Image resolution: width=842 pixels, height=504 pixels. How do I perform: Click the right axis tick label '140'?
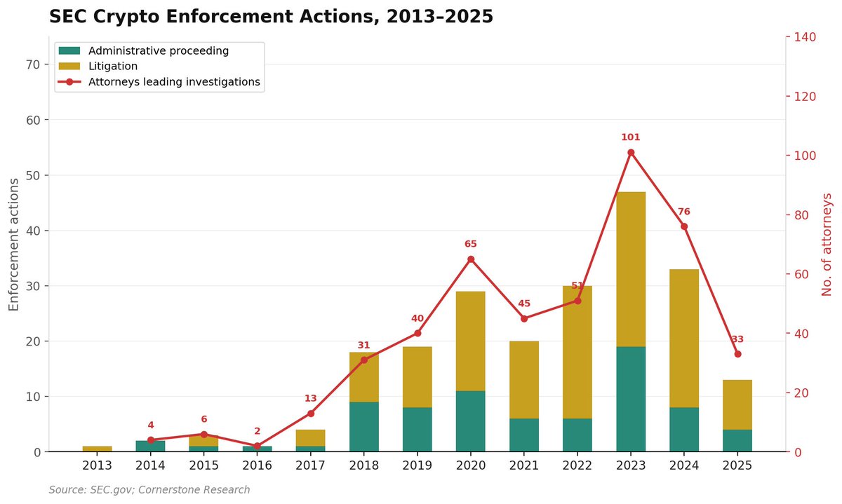(804, 36)
